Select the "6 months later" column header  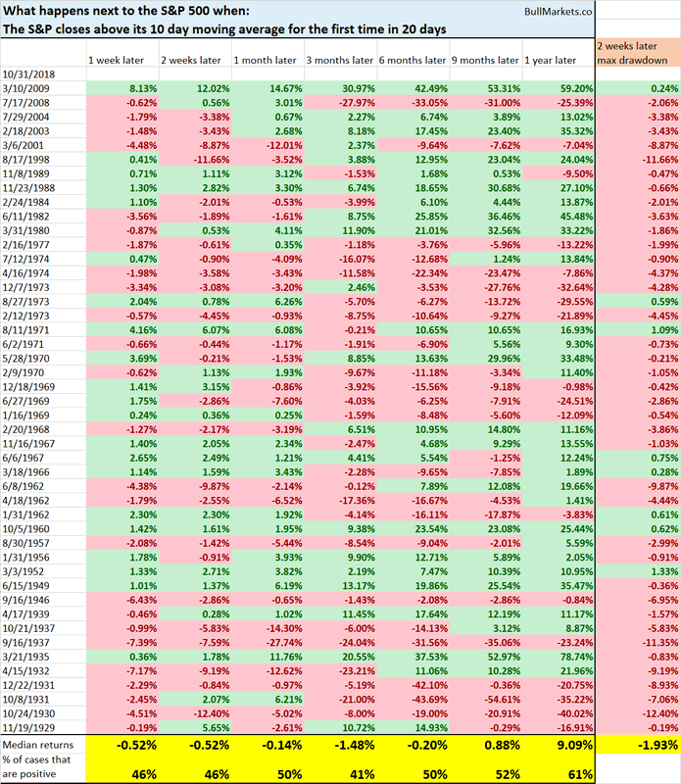pos(411,60)
